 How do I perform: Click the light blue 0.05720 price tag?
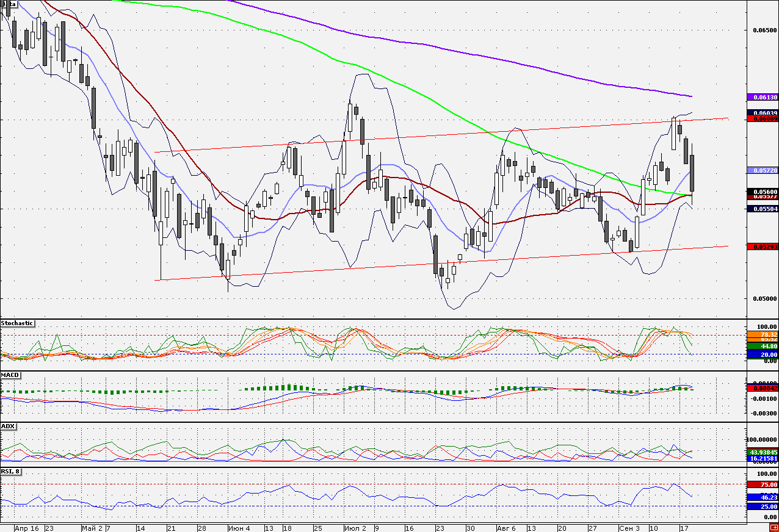click(x=762, y=170)
